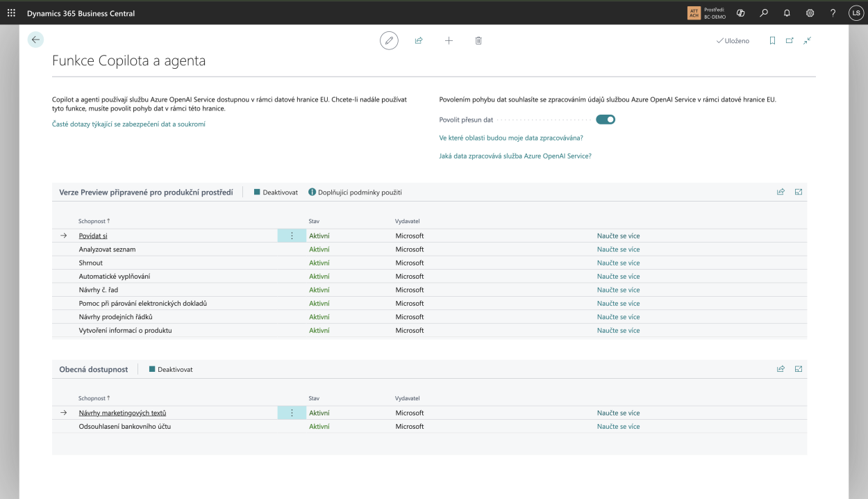Open row options menu for Povídat si
This screenshot has width=868, height=499.
(x=292, y=236)
